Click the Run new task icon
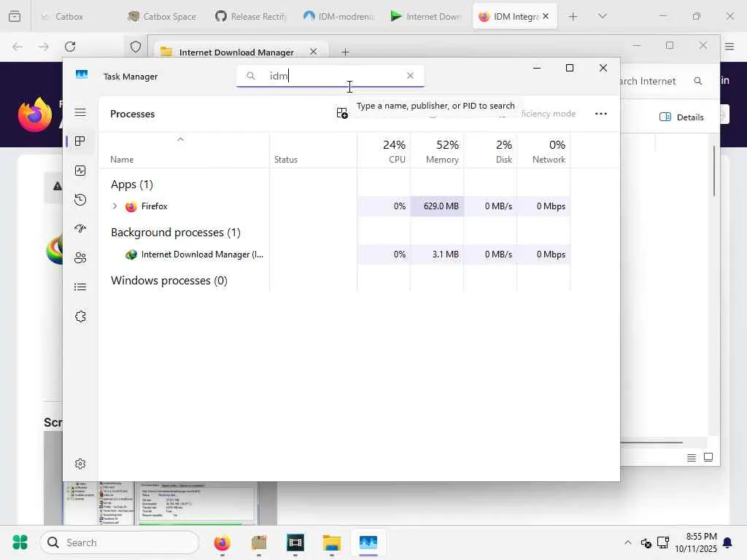747x560 pixels. pyautogui.click(x=342, y=113)
